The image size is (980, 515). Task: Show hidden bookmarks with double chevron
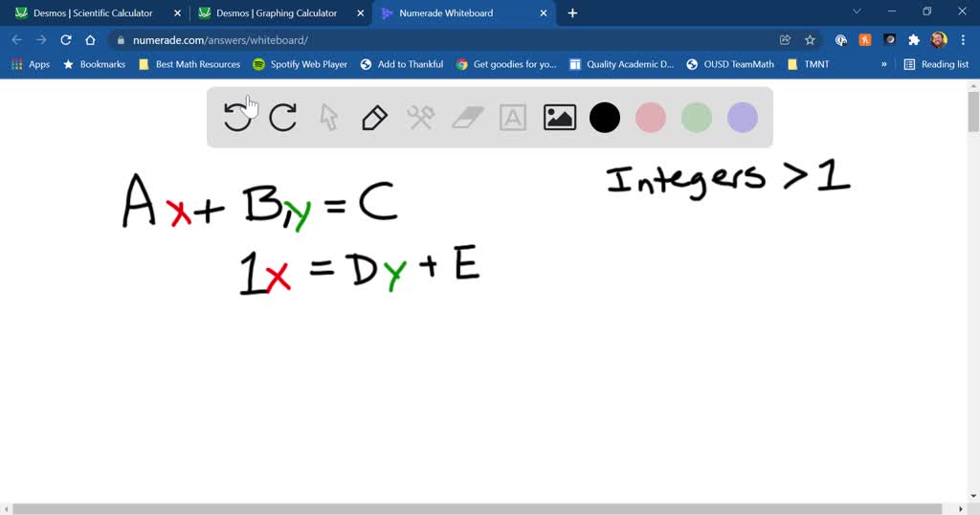click(x=883, y=64)
